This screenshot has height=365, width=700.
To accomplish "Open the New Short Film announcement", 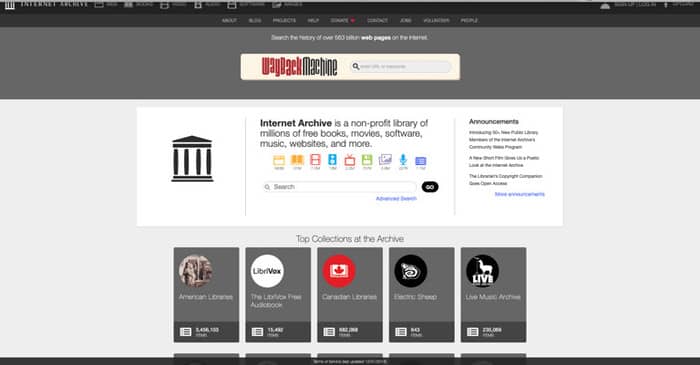I will click(x=504, y=162).
